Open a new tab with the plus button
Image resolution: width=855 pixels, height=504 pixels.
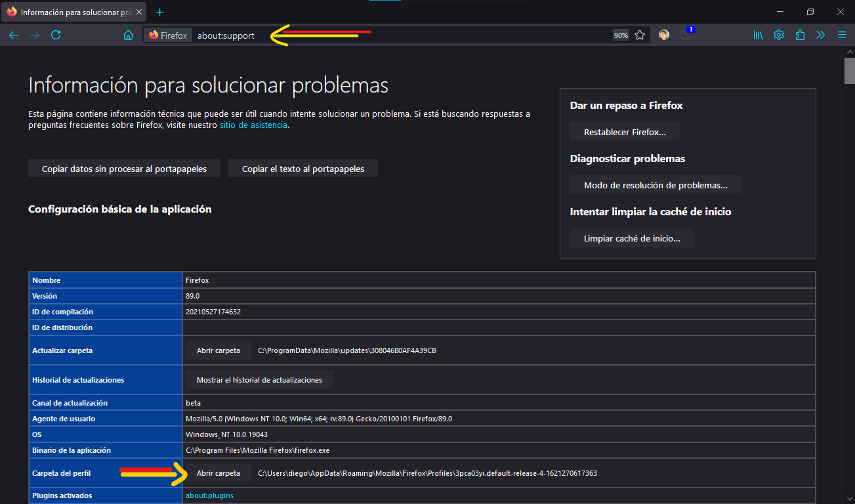[x=160, y=12]
